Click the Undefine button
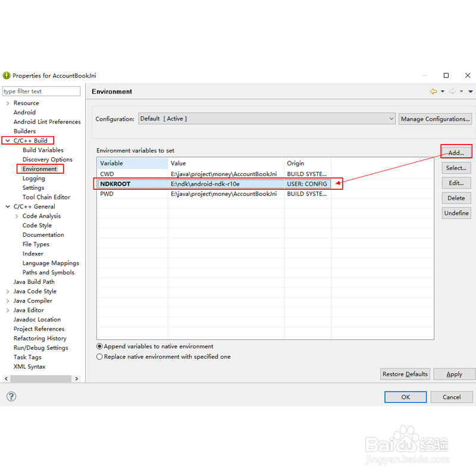The image size is (476, 476). click(x=456, y=213)
